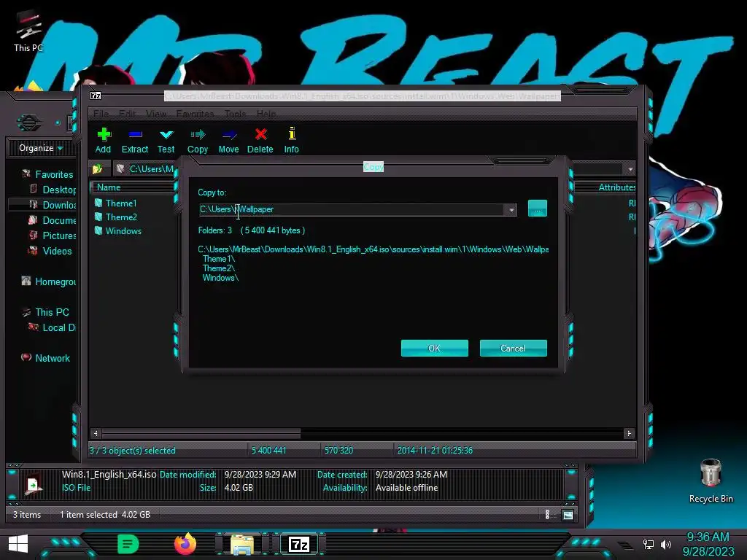747x560 pixels.
Task: Open the Help menu in 7-Zip
Action: click(x=266, y=114)
